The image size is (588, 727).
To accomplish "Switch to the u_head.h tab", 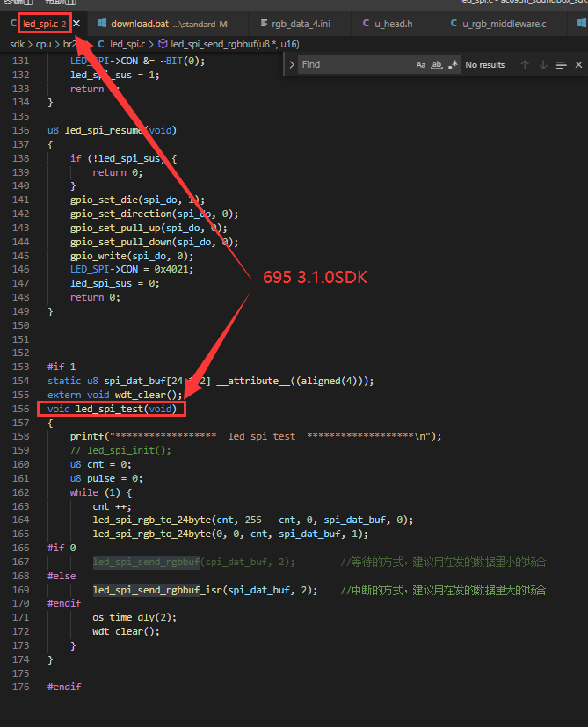I will pos(393,24).
